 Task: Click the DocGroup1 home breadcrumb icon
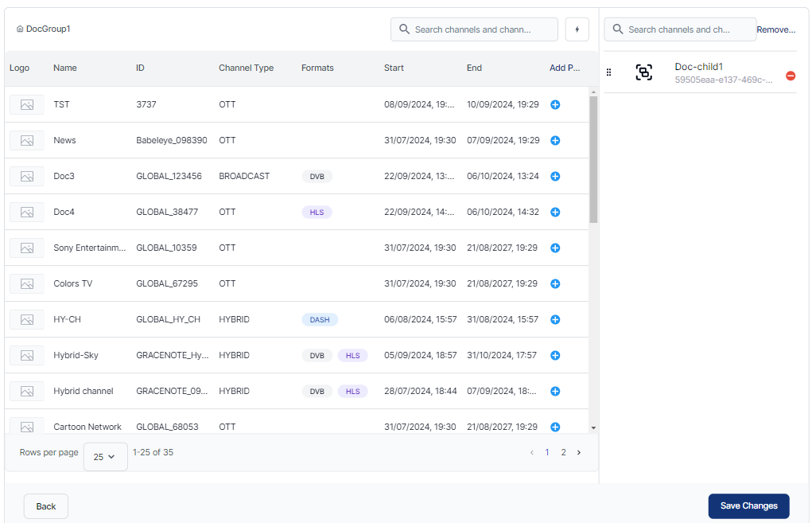[20, 29]
